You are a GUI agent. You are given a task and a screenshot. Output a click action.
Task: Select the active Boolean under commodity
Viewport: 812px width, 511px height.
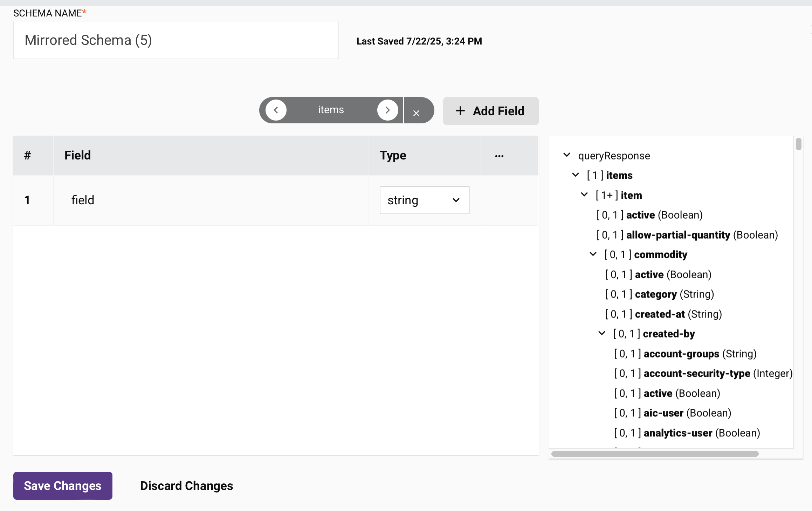[x=658, y=274]
